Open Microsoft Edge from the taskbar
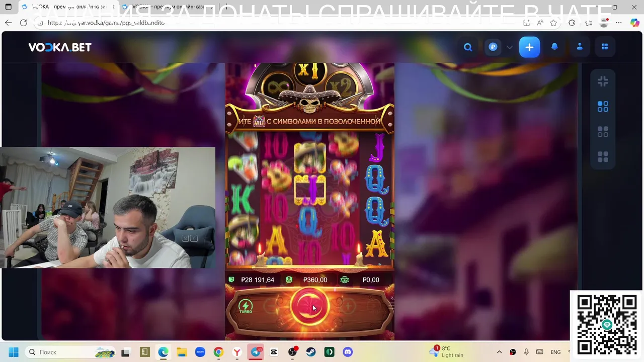Screen dimensions: 644x362 163,352
